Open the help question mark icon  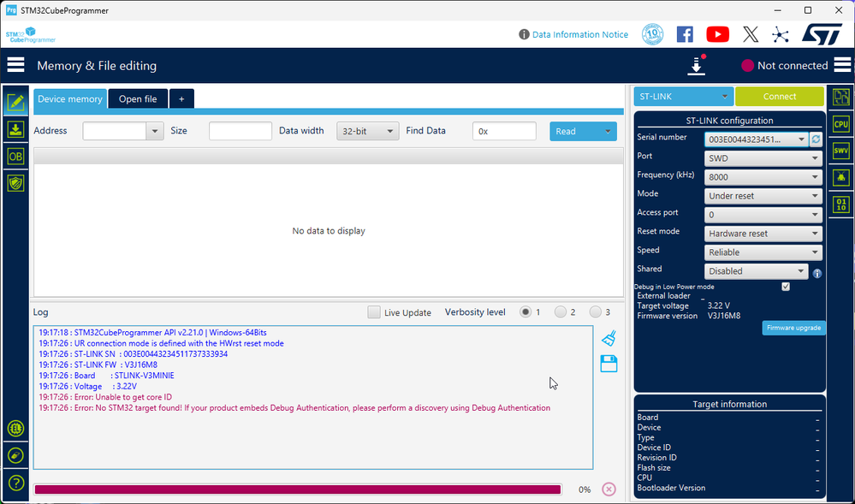[15, 483]
